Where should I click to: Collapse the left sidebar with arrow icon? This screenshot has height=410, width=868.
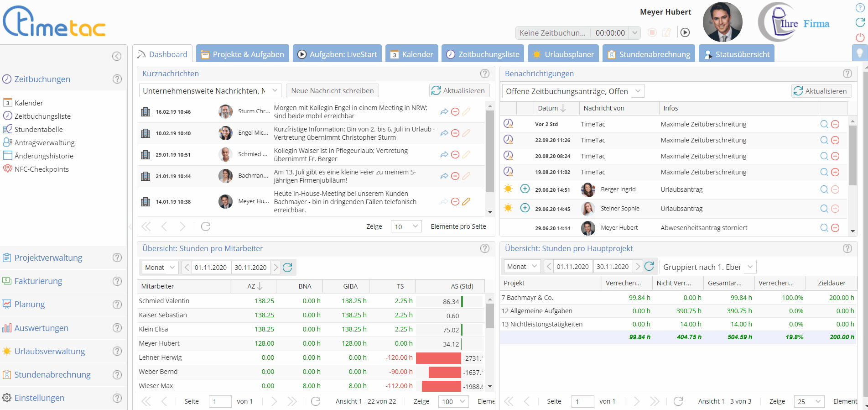point(117,56)
